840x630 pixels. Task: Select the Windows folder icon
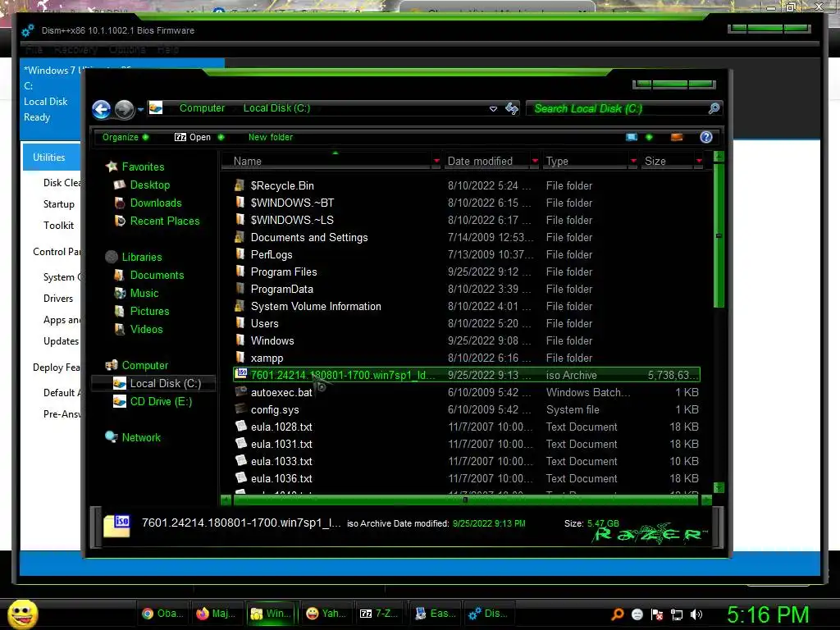pyautogui.click(x=240, y=340)
